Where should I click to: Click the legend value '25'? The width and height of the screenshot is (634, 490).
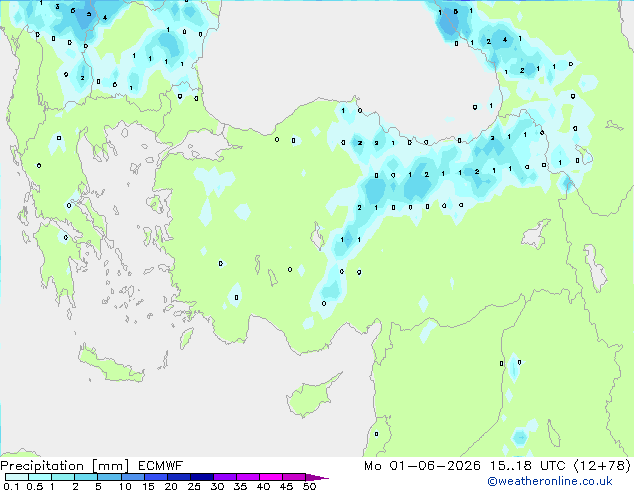pos(194,486)
